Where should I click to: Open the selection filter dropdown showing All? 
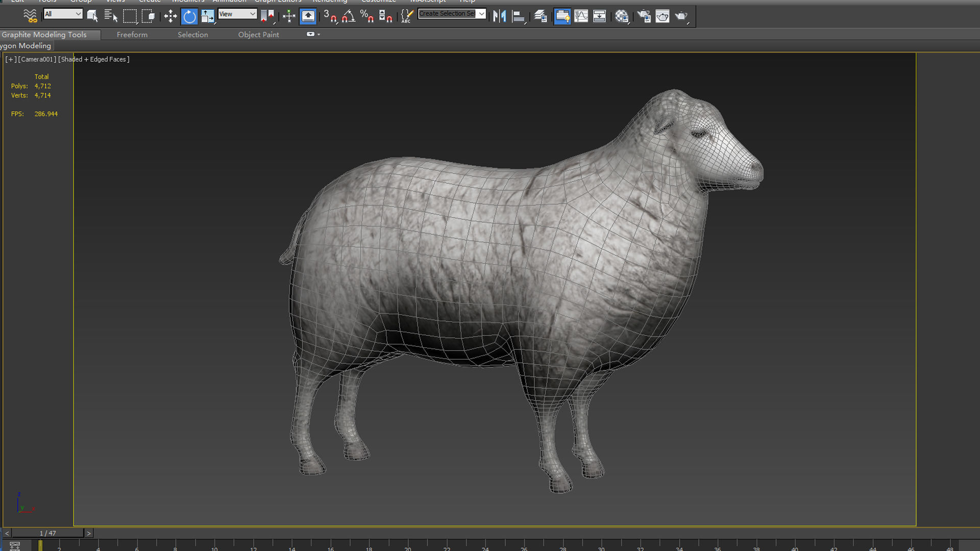(x=62, y=14)
